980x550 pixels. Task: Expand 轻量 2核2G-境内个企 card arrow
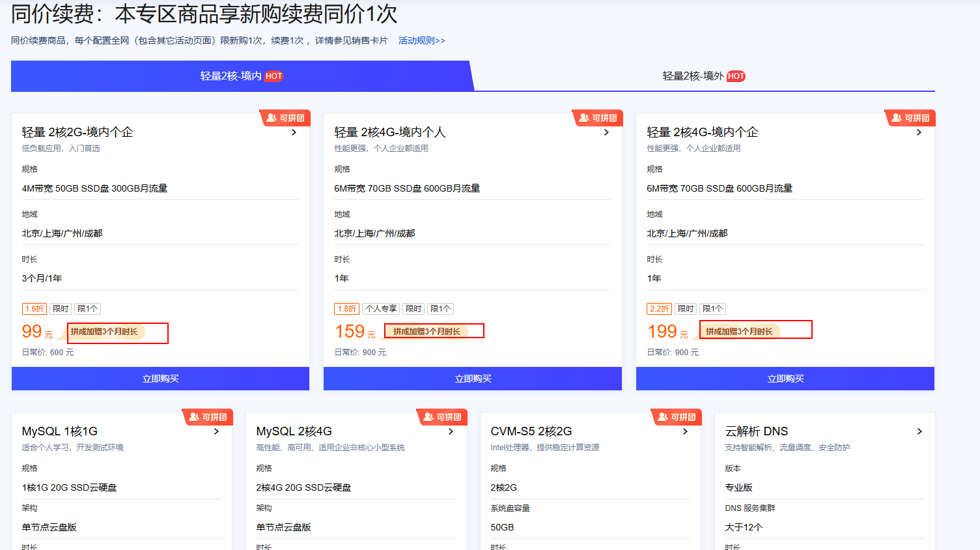[294, 132]
